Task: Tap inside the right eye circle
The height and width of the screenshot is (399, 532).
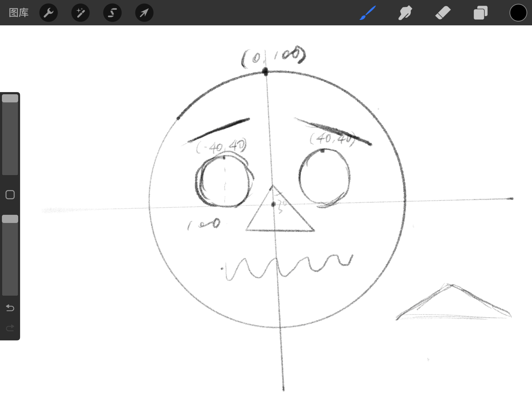Action: pyautogui.click(x=324, y=177)
